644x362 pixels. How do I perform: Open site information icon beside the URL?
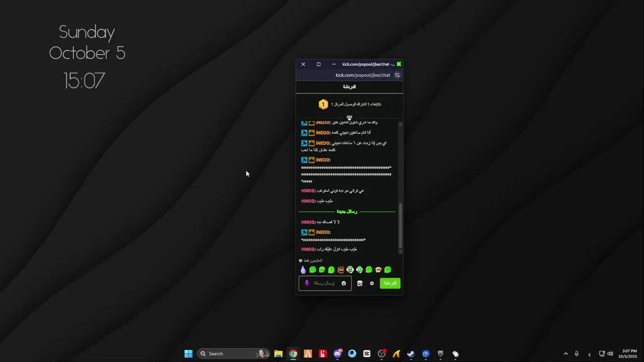point(397,75)
